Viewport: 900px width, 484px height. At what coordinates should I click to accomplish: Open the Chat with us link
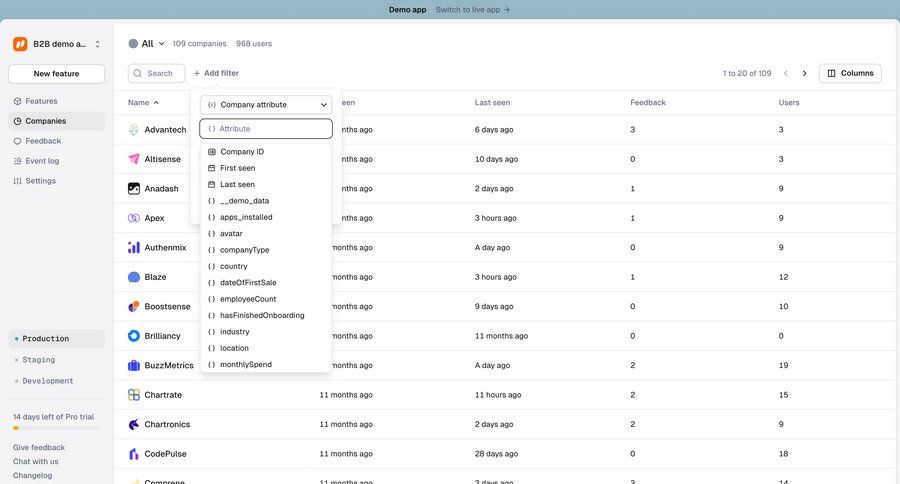[x=36, y=462]
